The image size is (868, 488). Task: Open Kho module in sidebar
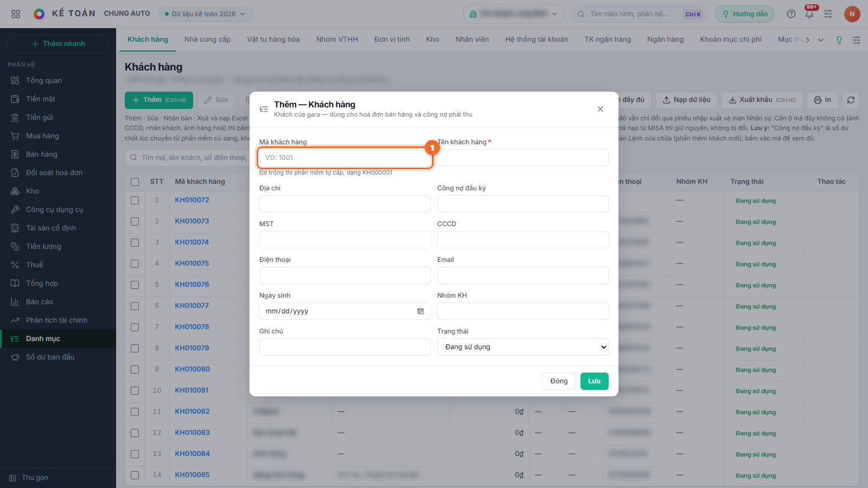(x=58, y=191)
